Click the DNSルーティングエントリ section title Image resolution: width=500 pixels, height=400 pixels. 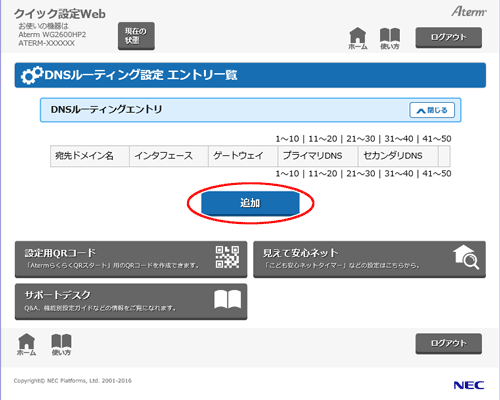coord(106,109)
